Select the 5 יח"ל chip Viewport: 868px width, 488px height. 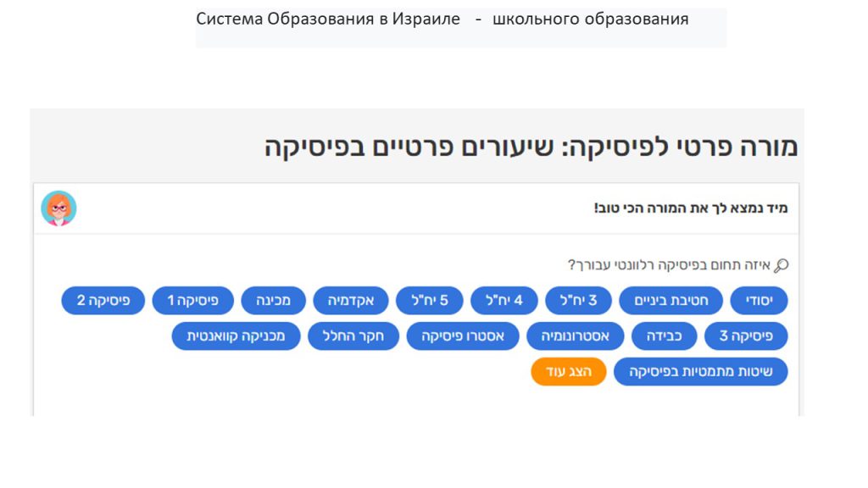point(429,301)
